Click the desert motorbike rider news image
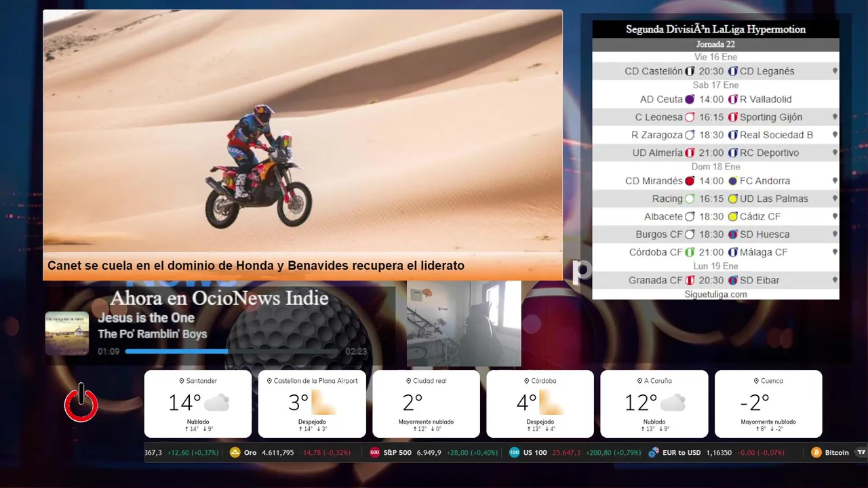Screen dimensions: 868x488 [303, 131]
